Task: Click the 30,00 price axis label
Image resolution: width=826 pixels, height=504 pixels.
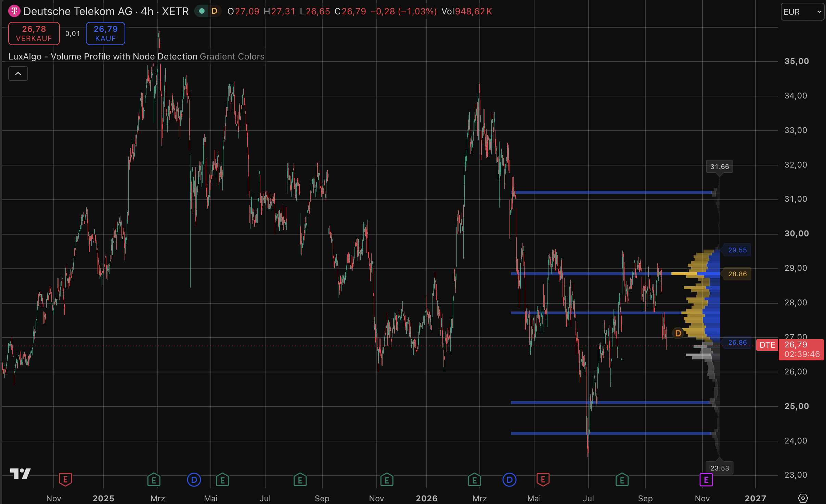Action: (797, 234)
